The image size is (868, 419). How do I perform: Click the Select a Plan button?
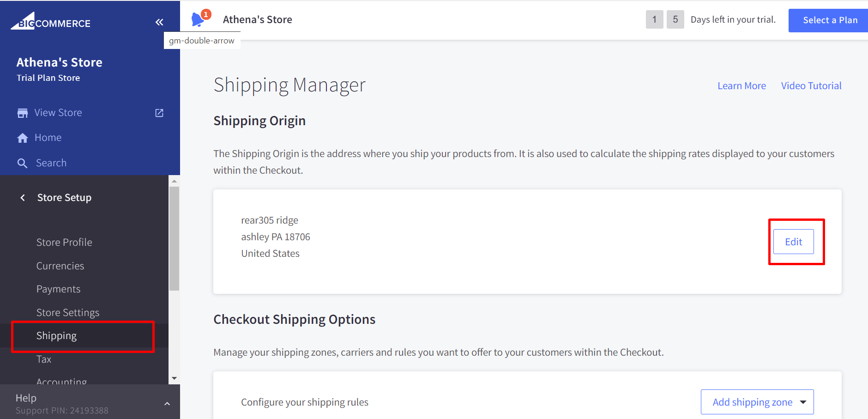[x=830, y=20]
